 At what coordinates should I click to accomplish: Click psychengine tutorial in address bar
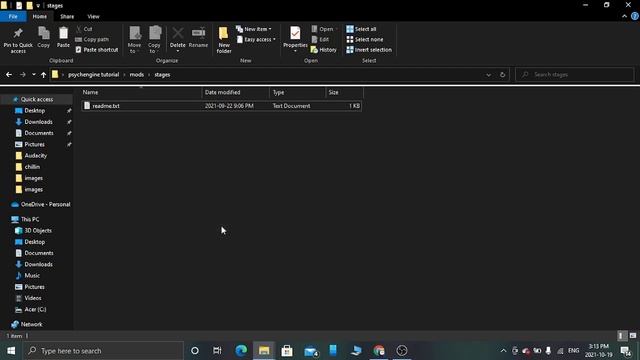click(93, 75)
